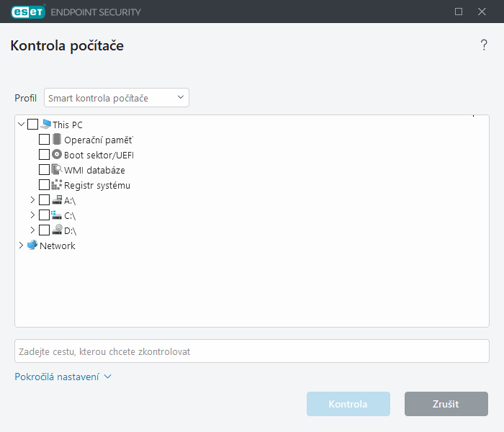Open help via question mark icon

(484, 46)
